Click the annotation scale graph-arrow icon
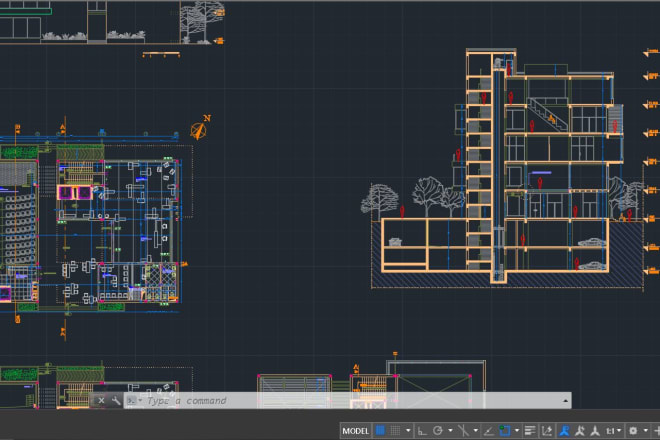 (547, 431)
